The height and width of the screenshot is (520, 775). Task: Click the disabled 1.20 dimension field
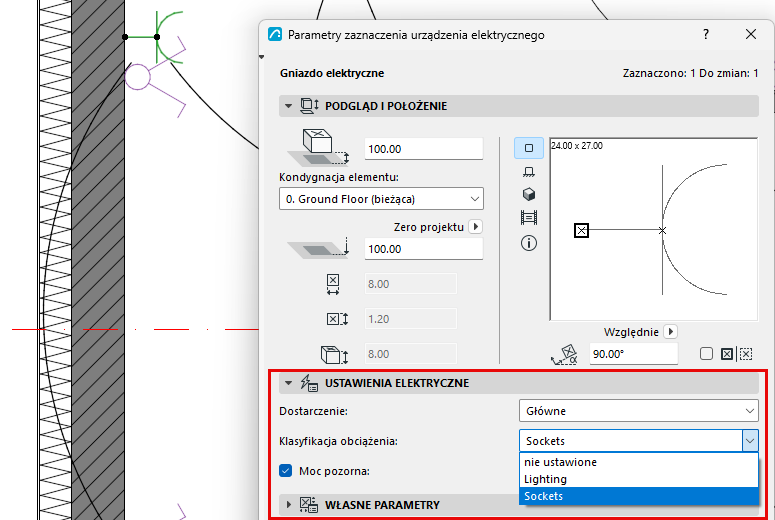pos(410,319)
